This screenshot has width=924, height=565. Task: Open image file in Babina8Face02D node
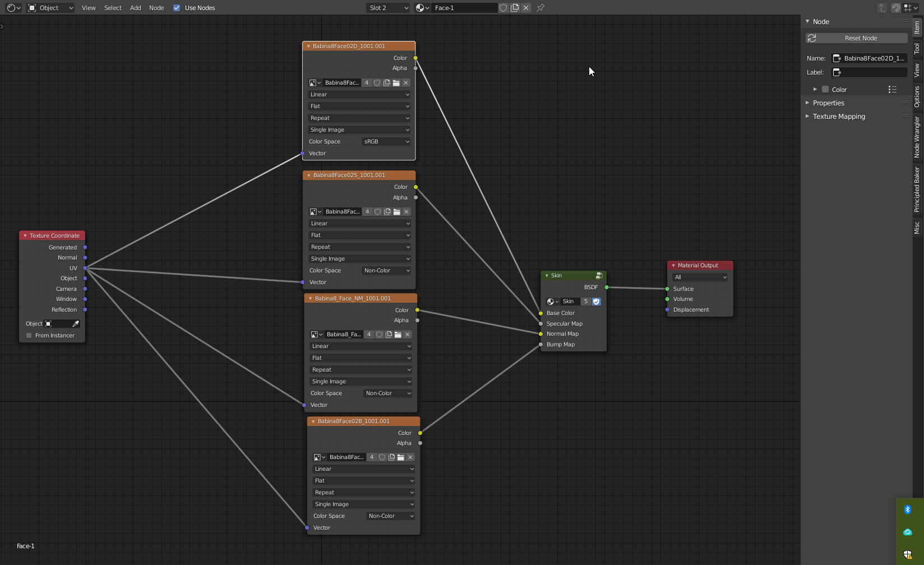pos(396,83)
